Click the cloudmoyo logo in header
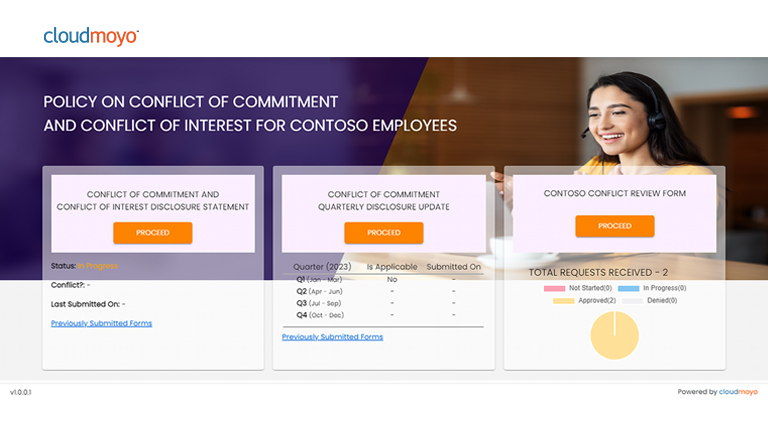Viewport: 768px width, 432px height. (91, 36)
